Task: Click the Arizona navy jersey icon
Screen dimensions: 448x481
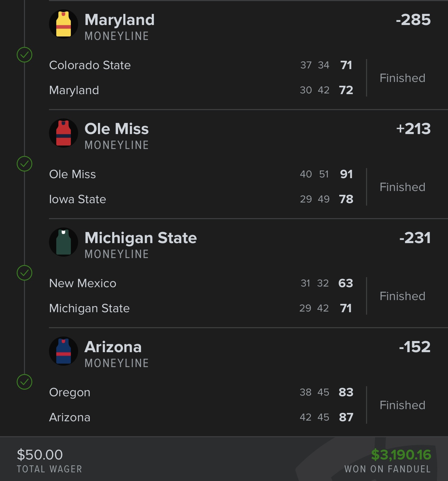Action: 64,351
